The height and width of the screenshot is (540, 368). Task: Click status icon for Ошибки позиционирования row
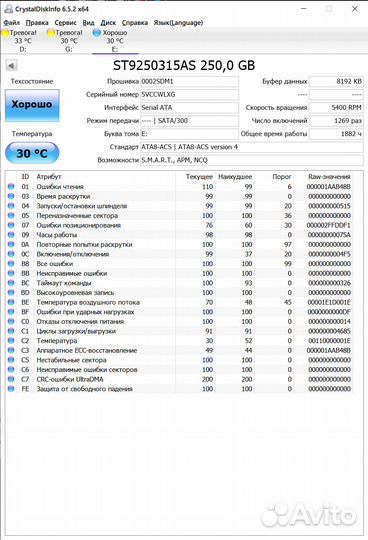click(x=11, y=225)
